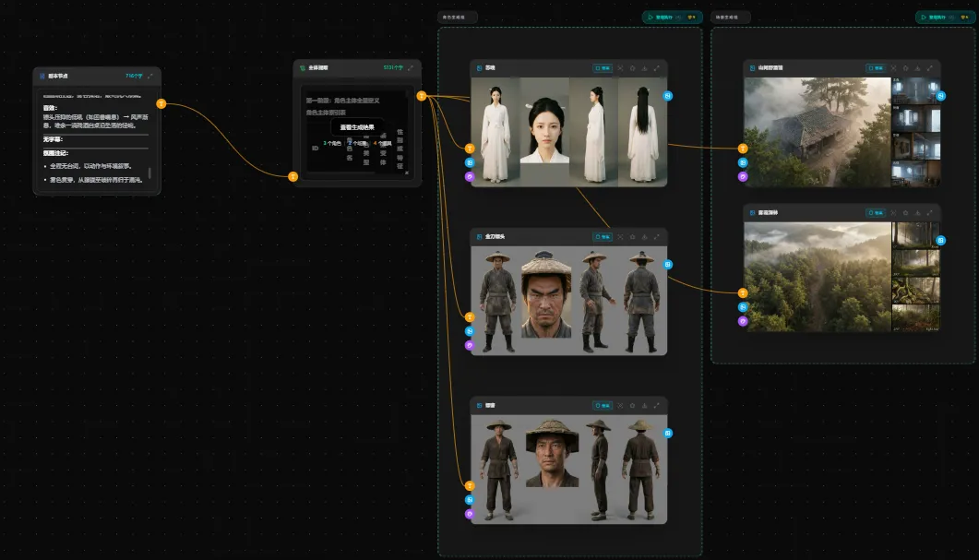This screenshot has height=560, width=979.
Task: Click the 山间野酒馆 node's purple port
Action: (x=743, y=177)
